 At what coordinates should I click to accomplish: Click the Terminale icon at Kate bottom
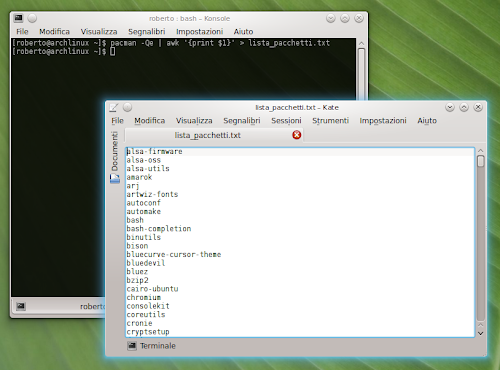[132, 346]
